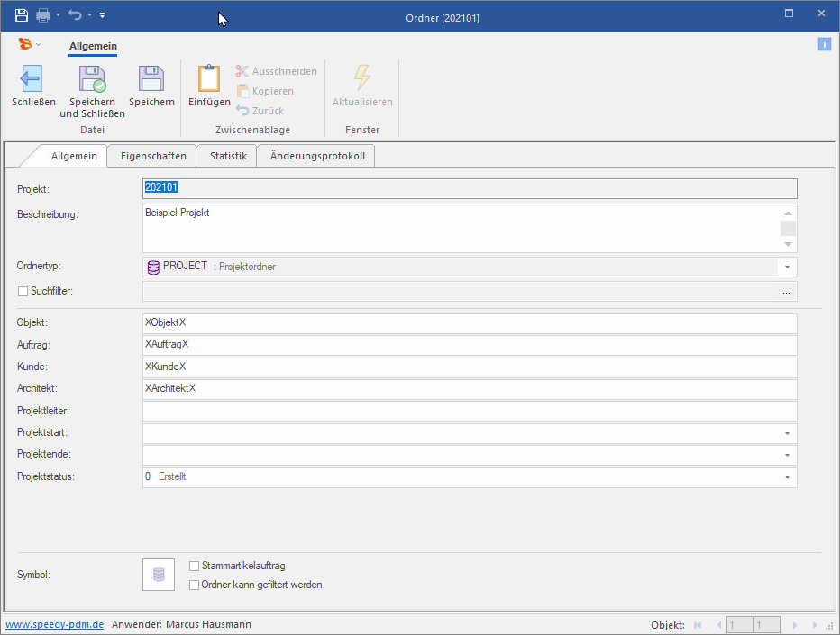
Task: Open the www.speedy-pdm.de link
Action: (x=55, y=624)
